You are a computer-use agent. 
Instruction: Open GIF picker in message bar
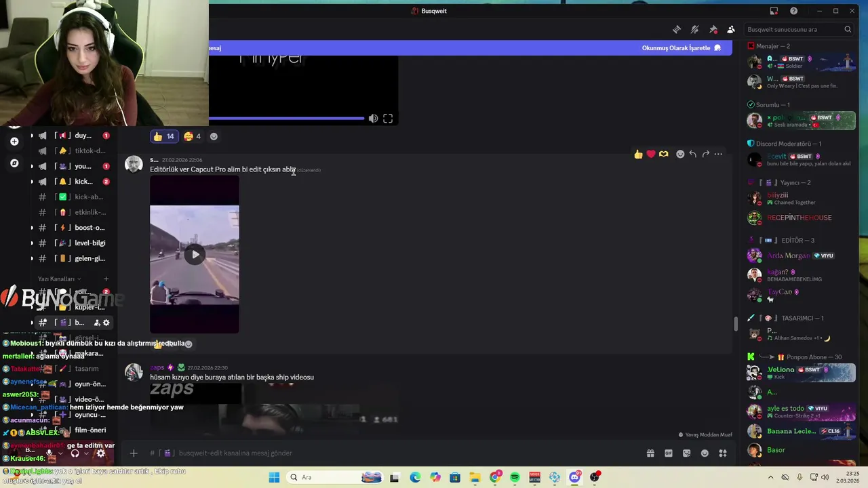669,453
